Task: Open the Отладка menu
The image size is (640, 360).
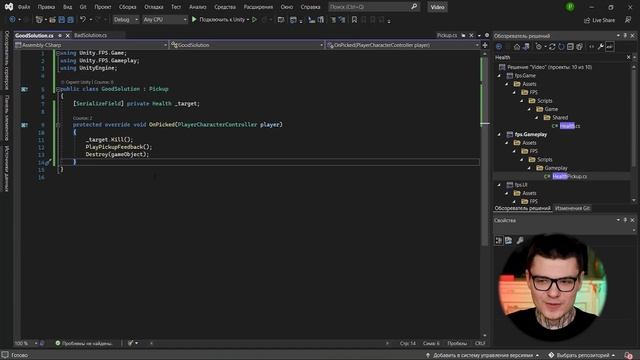Action: tap(153, 7)
